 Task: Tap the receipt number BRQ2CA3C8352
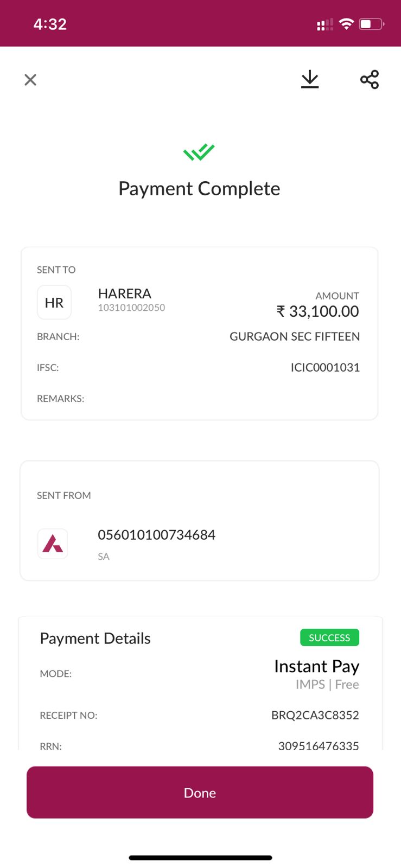click(x=315, y=715)
